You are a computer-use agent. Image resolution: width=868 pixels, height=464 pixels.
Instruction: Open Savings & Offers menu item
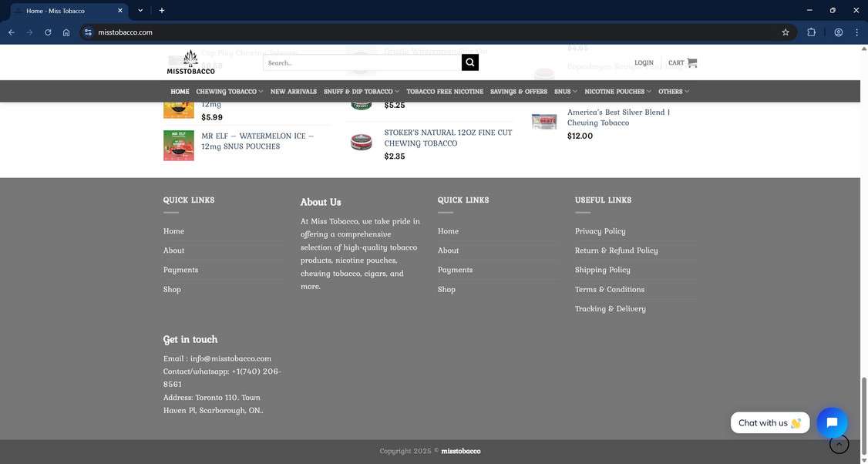(x=519, y=92)
